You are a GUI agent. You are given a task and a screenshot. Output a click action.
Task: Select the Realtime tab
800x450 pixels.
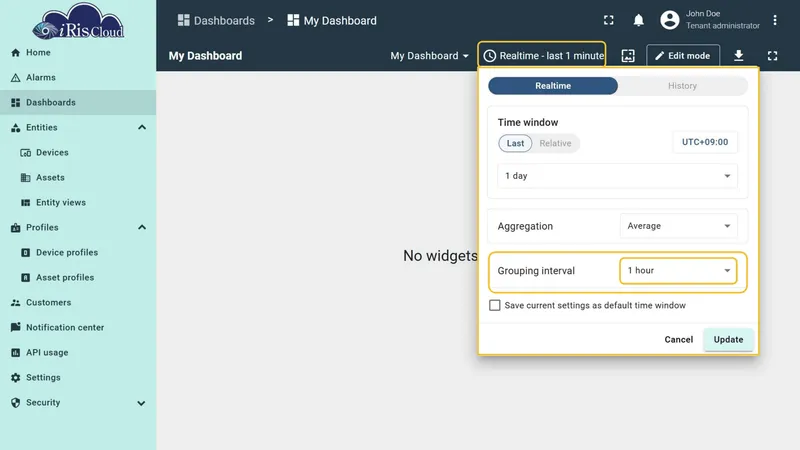[553, 86]
